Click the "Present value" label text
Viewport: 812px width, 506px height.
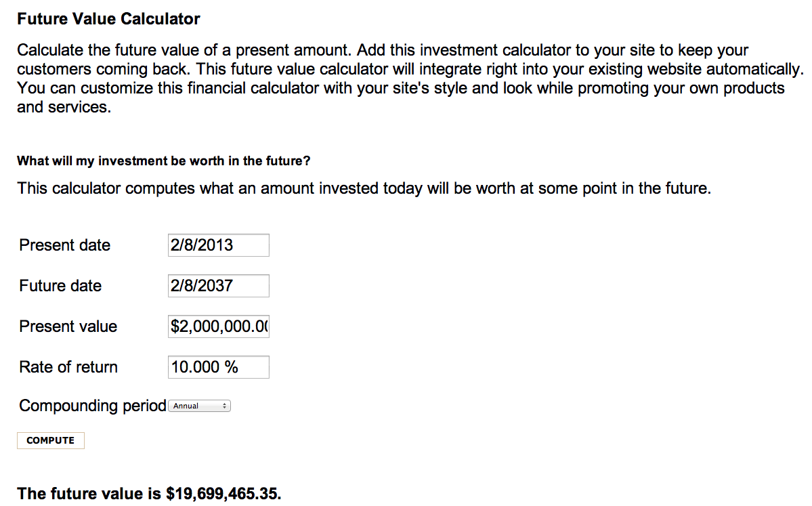click(x=68, y=326)
